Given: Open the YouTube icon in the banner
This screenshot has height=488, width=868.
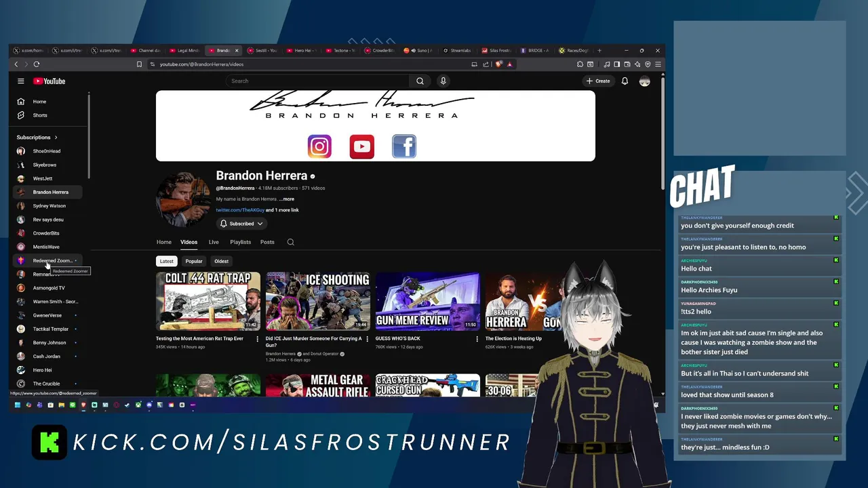Looking at the screenshot, I should (x=361, y=146).
